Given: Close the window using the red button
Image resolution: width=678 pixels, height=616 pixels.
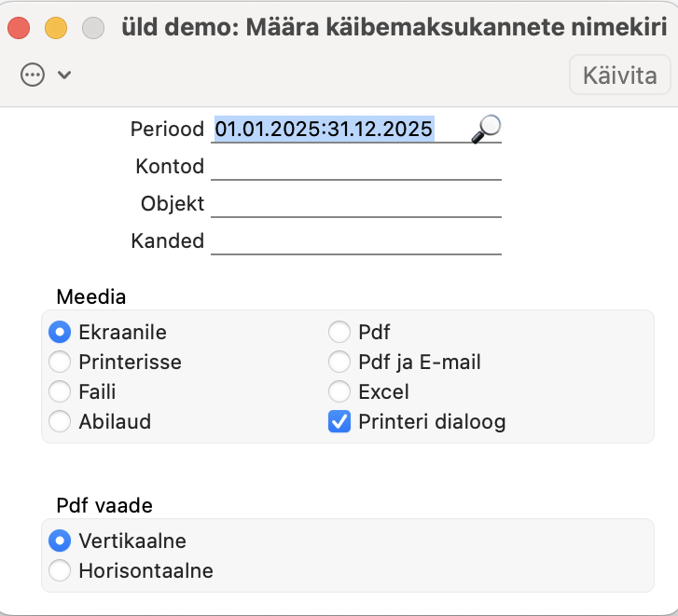Looking at the screenshot, I should click(19, 28).
